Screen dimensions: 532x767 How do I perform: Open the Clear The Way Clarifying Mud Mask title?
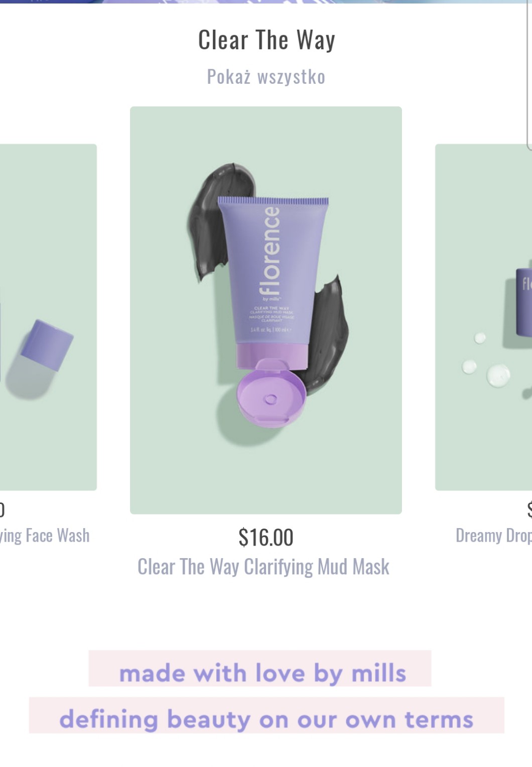(x=263, y=567)
